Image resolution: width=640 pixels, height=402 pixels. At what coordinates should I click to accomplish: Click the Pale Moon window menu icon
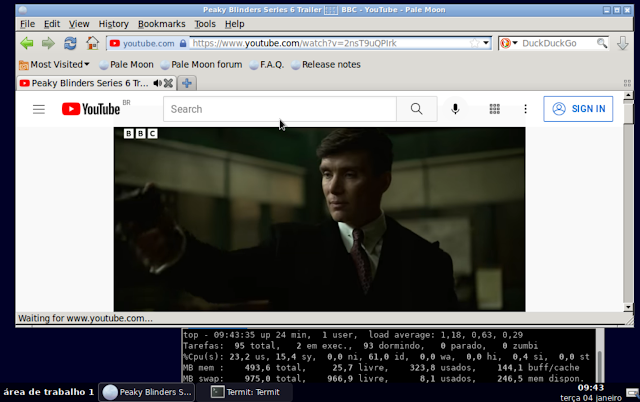23,10
